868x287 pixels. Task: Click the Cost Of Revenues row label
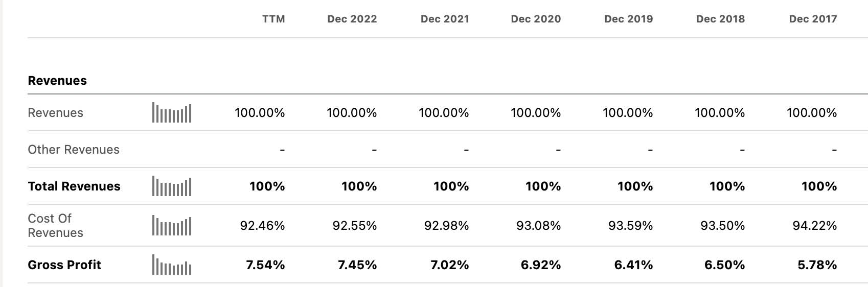point(55,226)
